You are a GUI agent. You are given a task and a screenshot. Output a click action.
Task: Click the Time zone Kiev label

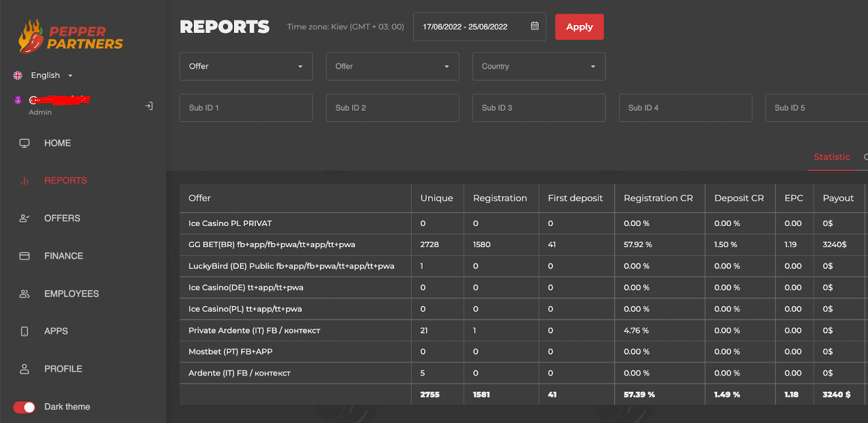pyautogui.click(x=346, y=27)
